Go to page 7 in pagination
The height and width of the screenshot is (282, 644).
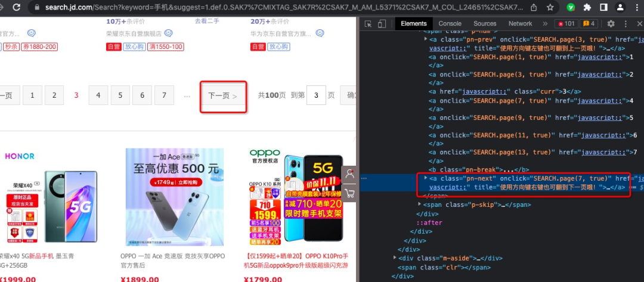point(165,95)
